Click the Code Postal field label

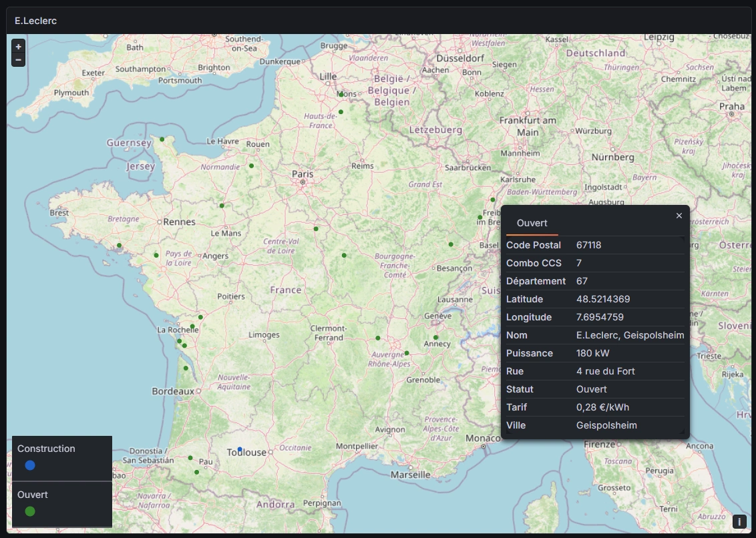tap(533, 245)
